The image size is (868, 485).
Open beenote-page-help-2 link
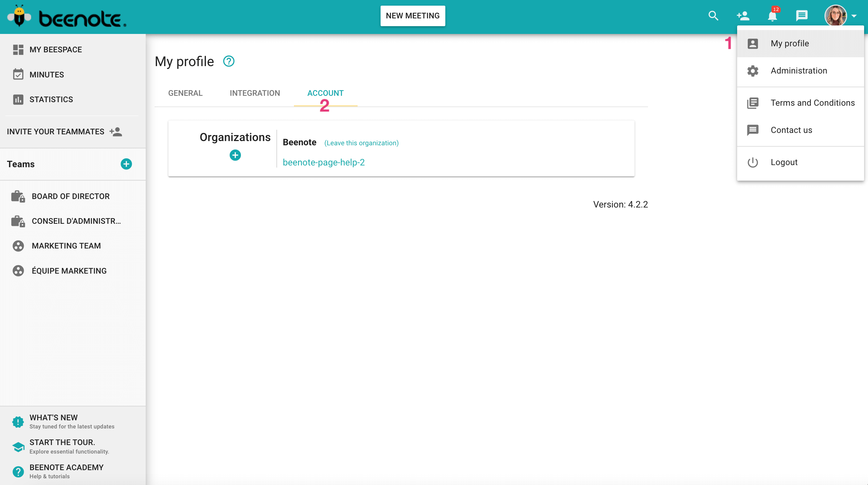pyautogui.click(x=324, y=162)
